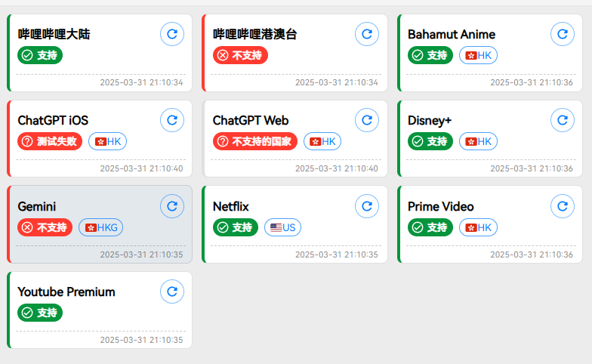The height and width of the screenshot is (364, 592).
Task: Refresh the Disney+ test
Action: coord(563,120)
